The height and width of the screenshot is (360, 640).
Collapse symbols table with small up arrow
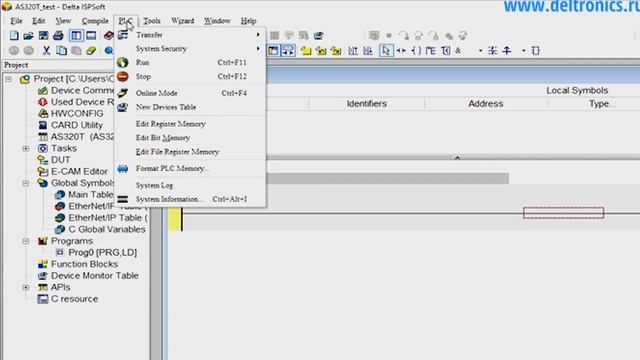pos(458,157)
